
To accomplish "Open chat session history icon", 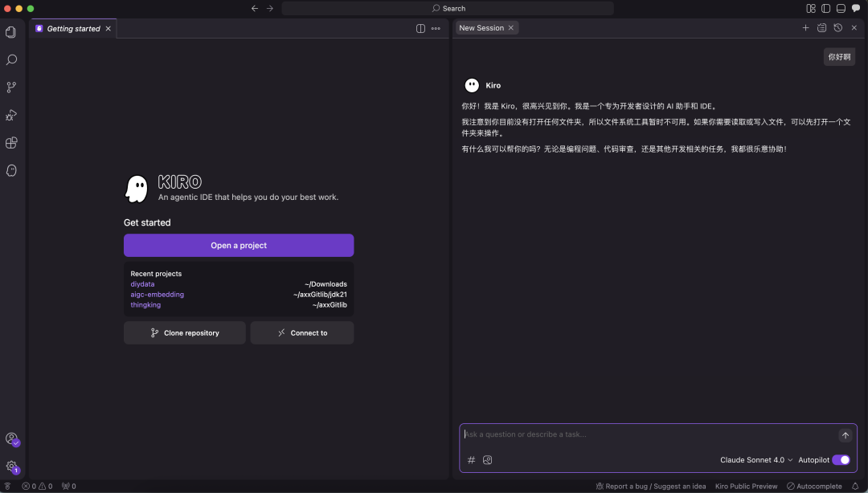I will [838, 27].
